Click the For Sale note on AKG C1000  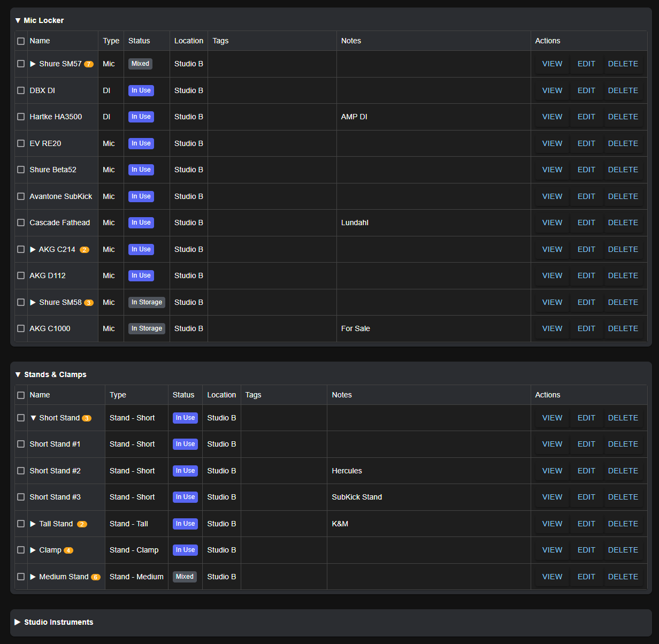[355, 328]
